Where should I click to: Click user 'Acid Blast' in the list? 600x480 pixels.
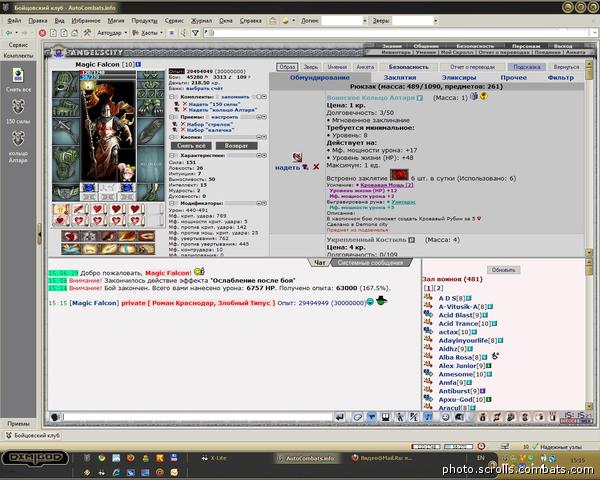coord(455,315)
